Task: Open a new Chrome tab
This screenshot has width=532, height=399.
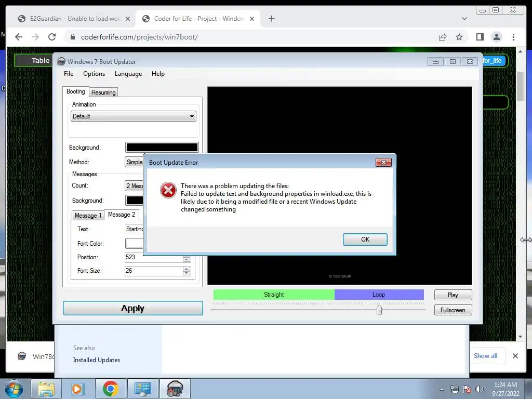Action: [x=271, y=19]
